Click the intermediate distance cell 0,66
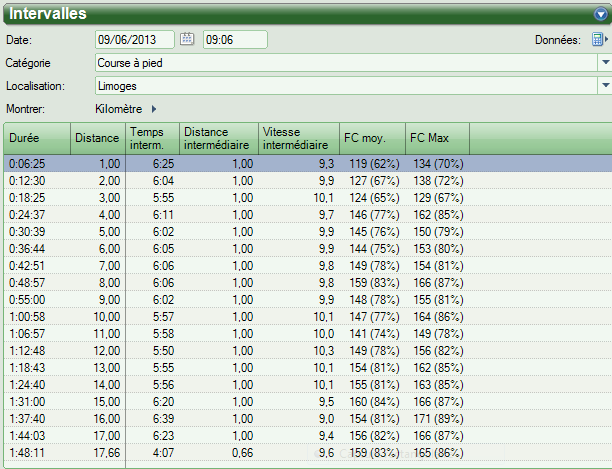The image size is (612, 469). point(242,453)
